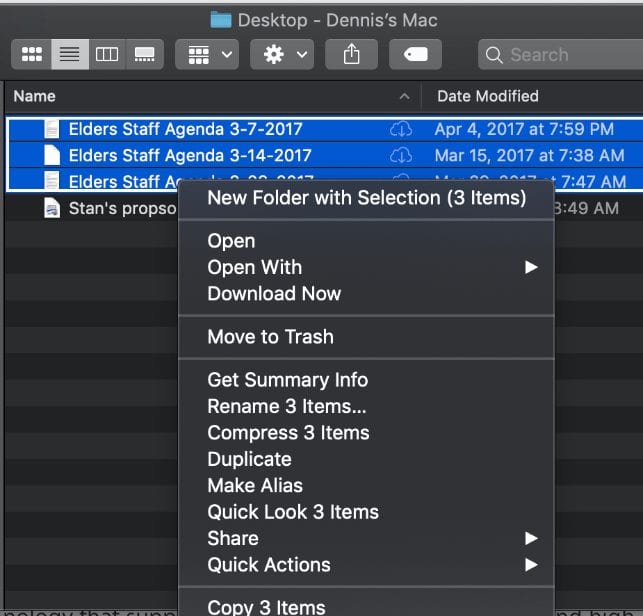Click iCloud download icon for Agenda 3-14-2017
The width and height of the screenshot is (643, 616).
point(401,155)
